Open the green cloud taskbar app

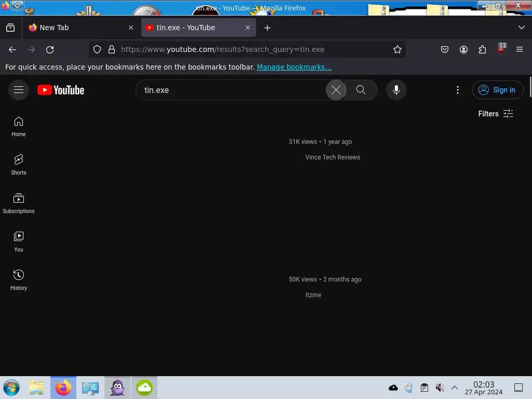point(144,388)
